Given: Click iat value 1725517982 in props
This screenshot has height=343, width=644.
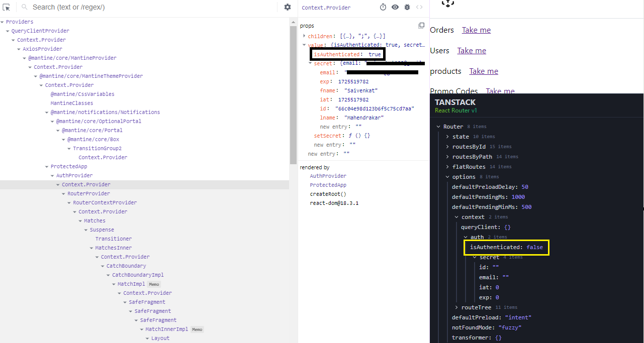Looking at the screenshot, I should click(x=353, y=100).
